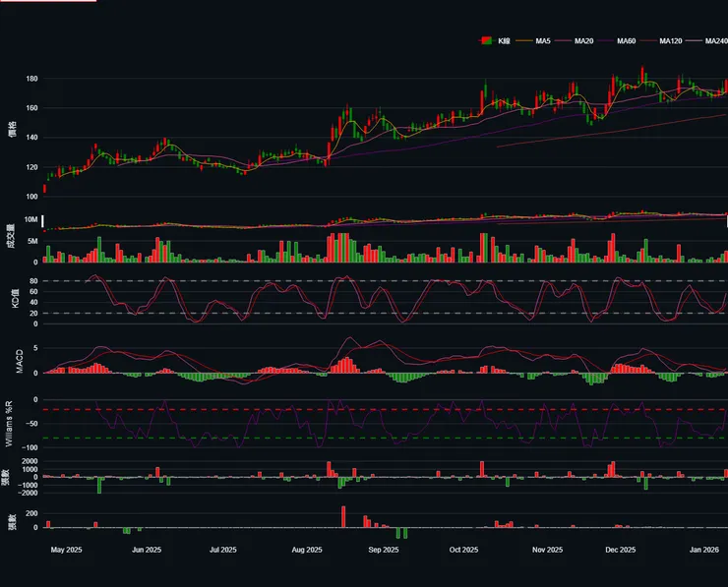
Task: Click the Jul 2025 x-axis tick
Action: point(223,550)
